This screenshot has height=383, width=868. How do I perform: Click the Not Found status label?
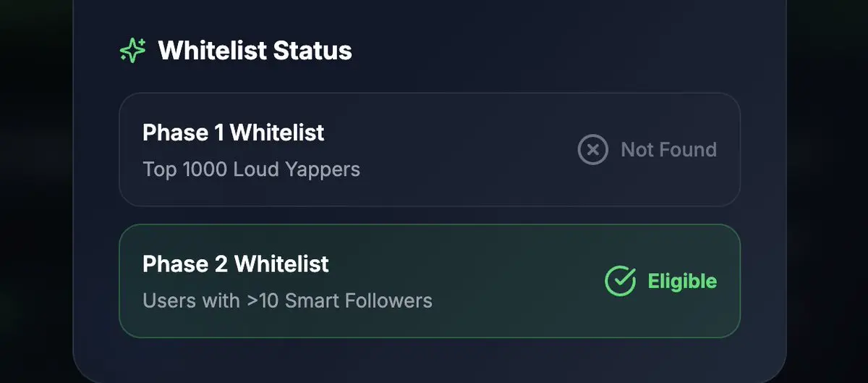[668, 150]
